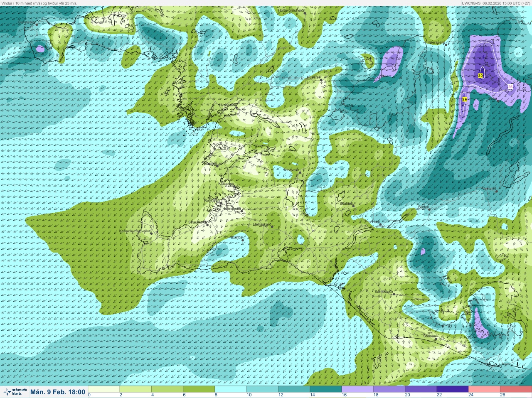Click the Holtavörðuheiði station label
The image size is (532, 398).
pyautogui.click(x=291, y=10)
